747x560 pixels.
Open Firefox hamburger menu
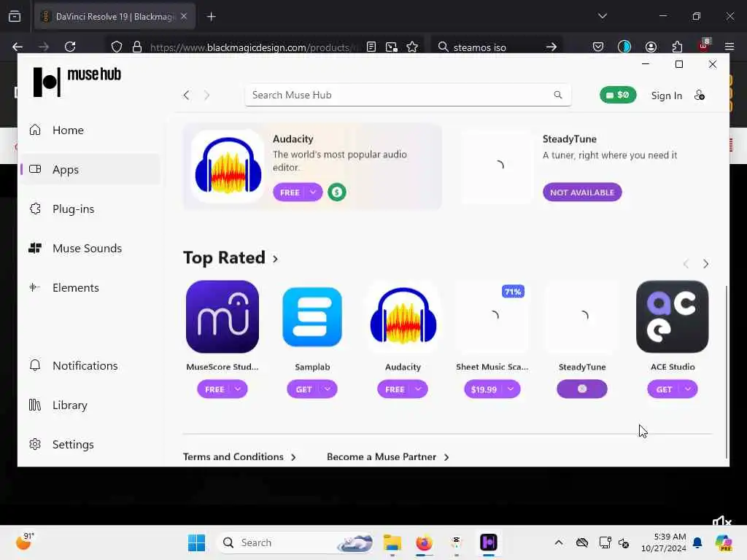pyautogui.click(x=729, y=47)
